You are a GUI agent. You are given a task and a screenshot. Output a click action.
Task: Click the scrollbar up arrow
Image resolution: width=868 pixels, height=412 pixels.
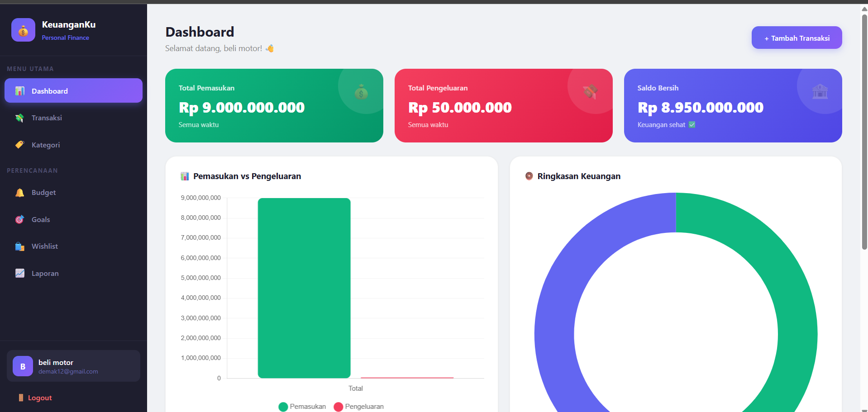864,9
